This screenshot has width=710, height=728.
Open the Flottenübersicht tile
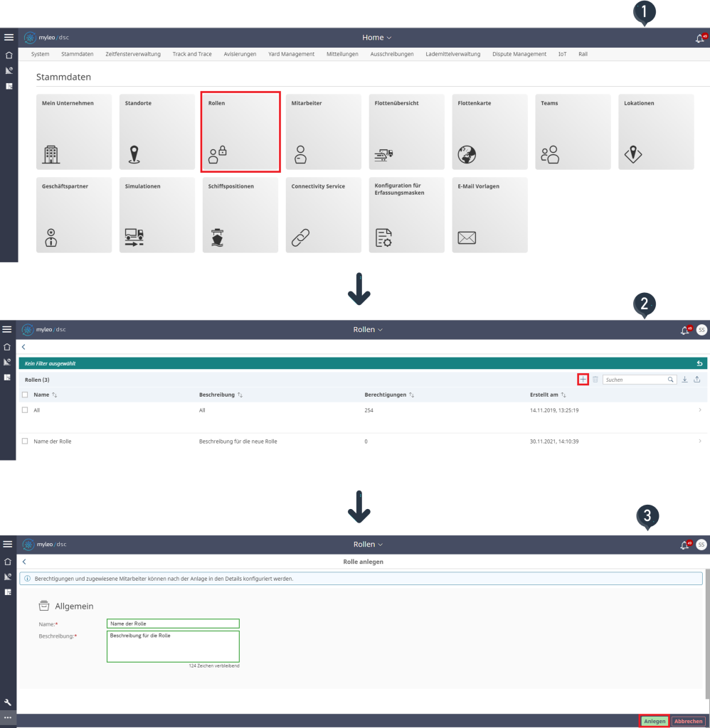(406, 132)
